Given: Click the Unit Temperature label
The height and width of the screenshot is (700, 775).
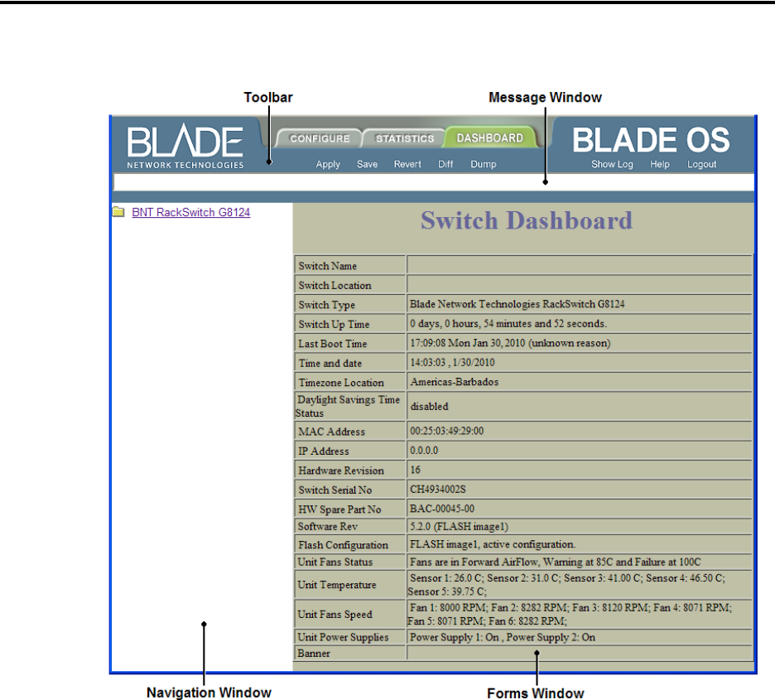Looking at the screenshot, I should pos(337,585).
